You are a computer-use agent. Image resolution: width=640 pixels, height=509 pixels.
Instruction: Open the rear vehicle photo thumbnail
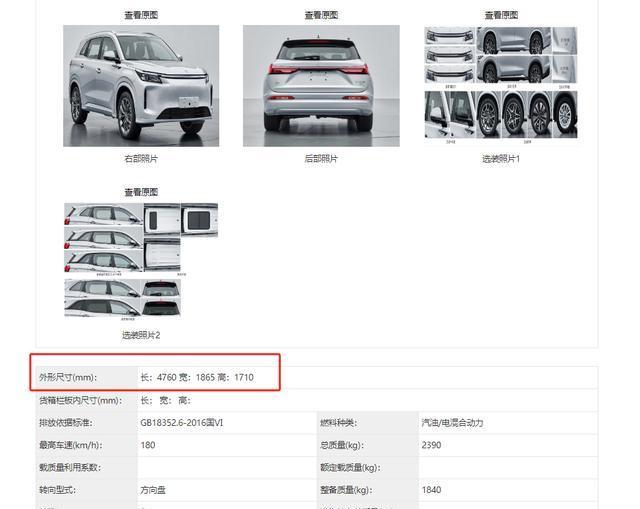pyautogui.click(x=321, y=86)
